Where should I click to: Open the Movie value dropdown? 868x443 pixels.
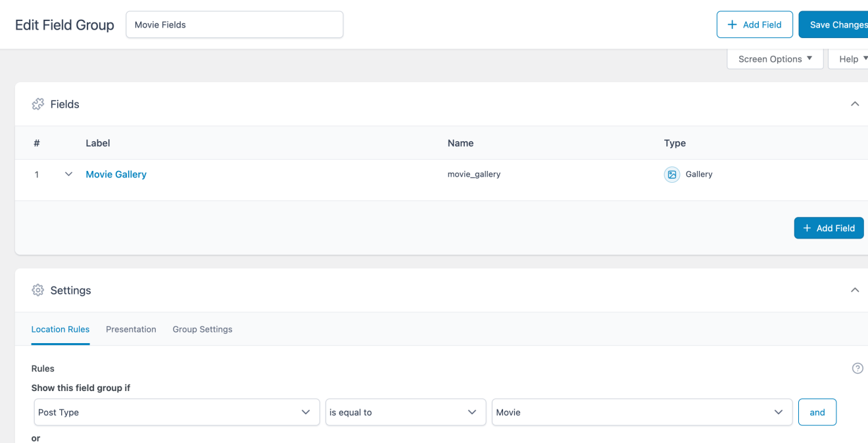click(x=641, y=412)
